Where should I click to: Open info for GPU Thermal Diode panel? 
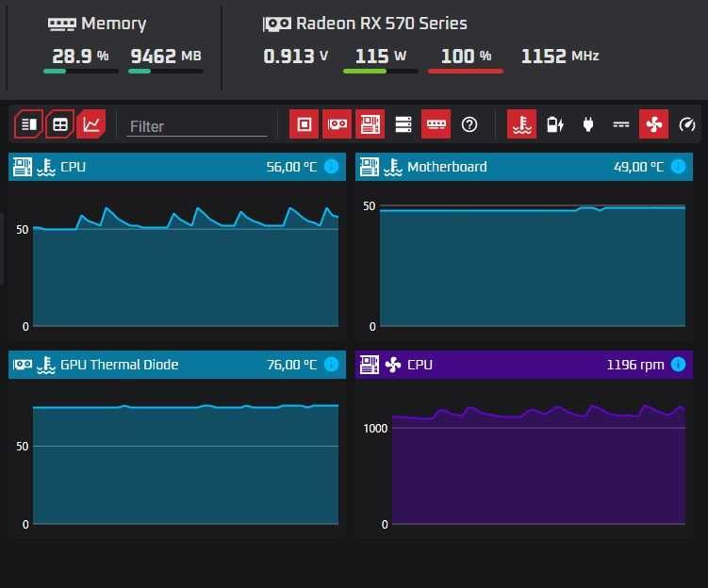[x=332, y=364]
